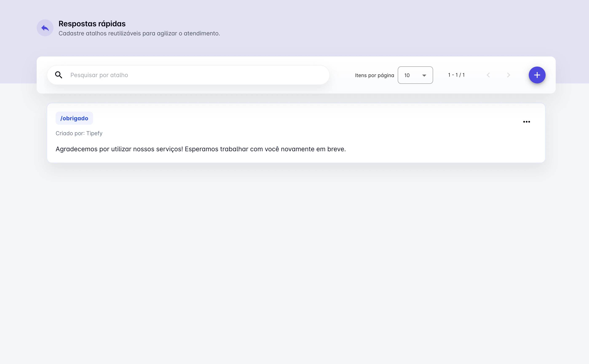
Task: Click the '1 - 1 / 1' pagination range
Action: pos(456,75)
